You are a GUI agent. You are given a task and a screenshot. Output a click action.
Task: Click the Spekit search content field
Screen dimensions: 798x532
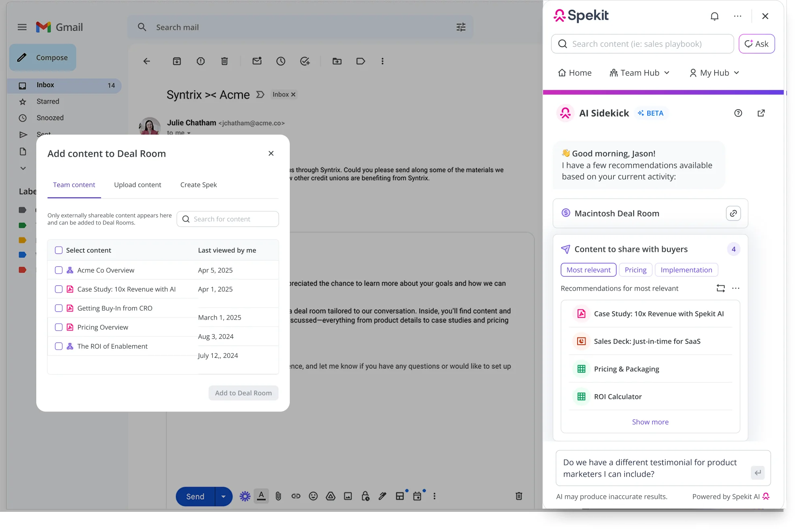642,44
